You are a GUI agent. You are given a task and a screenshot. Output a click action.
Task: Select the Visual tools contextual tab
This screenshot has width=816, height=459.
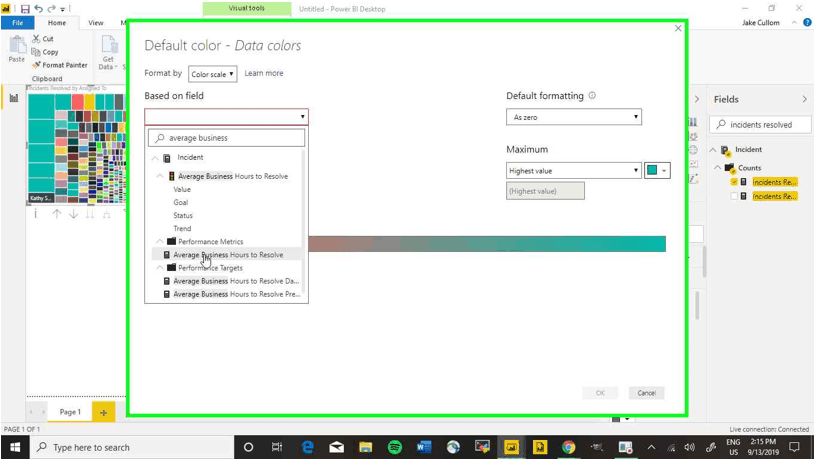click(247, 8)
